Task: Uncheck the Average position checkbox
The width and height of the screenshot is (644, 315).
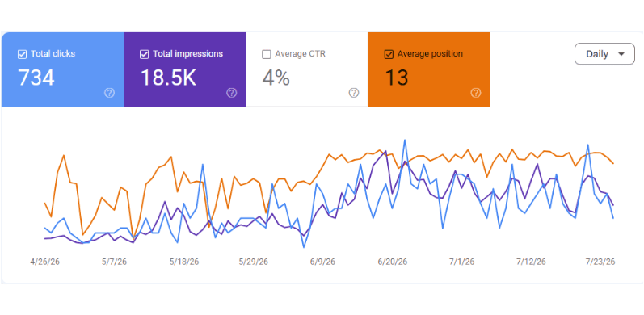Action: (x=389, y=54)
